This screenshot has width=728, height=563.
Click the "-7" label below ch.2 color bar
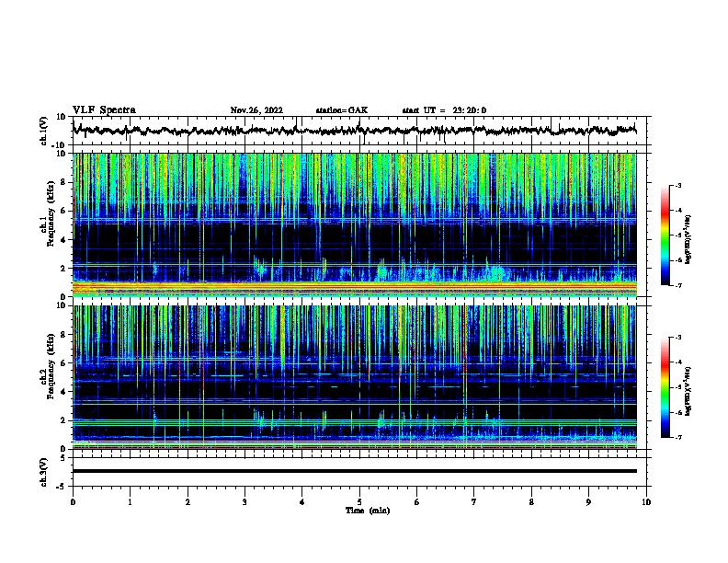pyautogui.click(x=677, y=437)
